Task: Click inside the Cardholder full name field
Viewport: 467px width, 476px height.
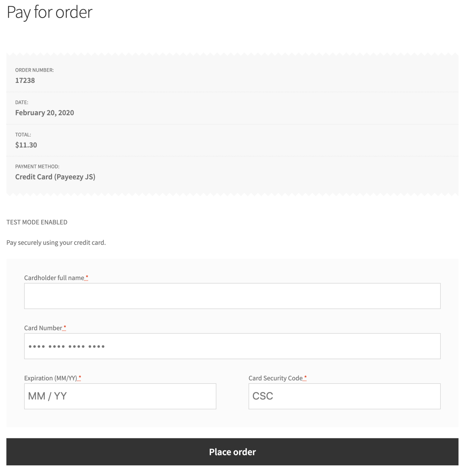Action: (232, 296)
